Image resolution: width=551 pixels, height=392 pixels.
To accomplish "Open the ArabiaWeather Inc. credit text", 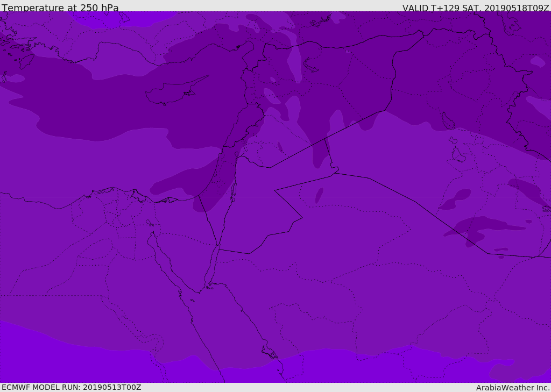I will click(x=513, y=388).
